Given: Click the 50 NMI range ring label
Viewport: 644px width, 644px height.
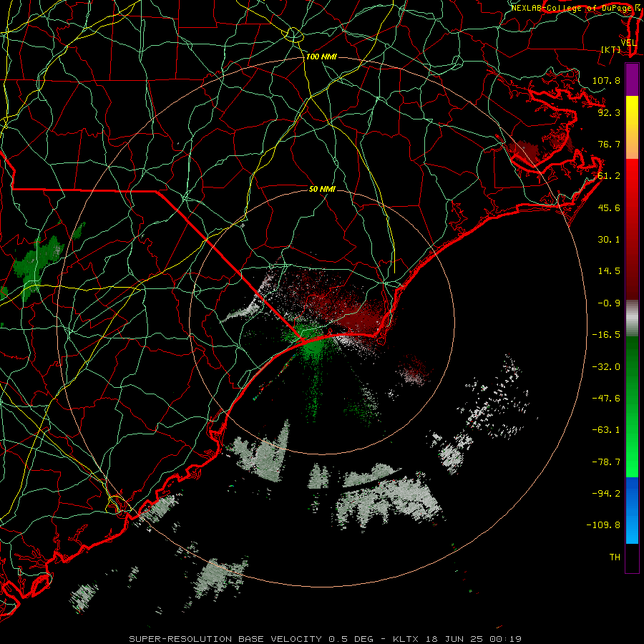Looking at the screenshot, I should click(x=322, y=189).
